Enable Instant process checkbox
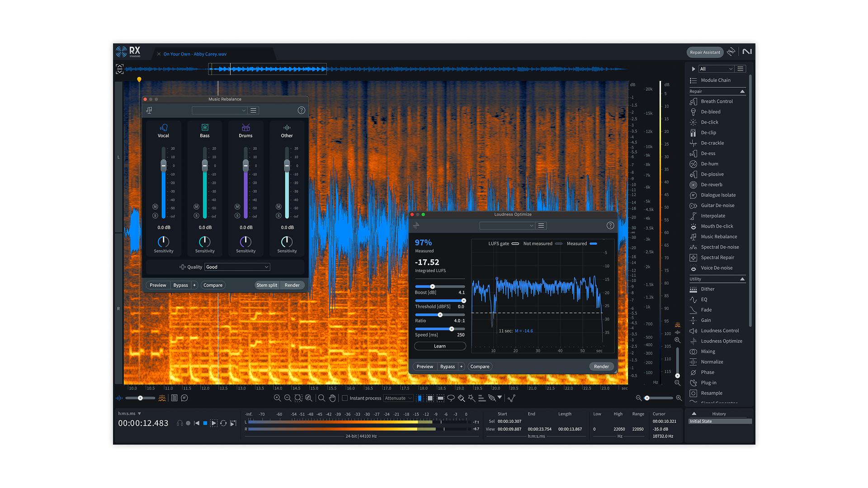This screenshot has width=868, height=488. (x=345, y=398)
